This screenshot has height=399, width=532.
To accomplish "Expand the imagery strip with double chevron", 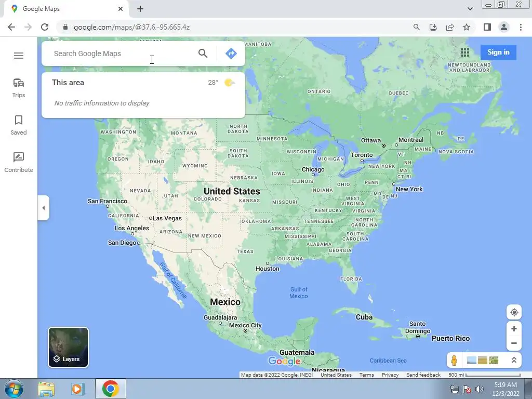I will tap(514, 360).
